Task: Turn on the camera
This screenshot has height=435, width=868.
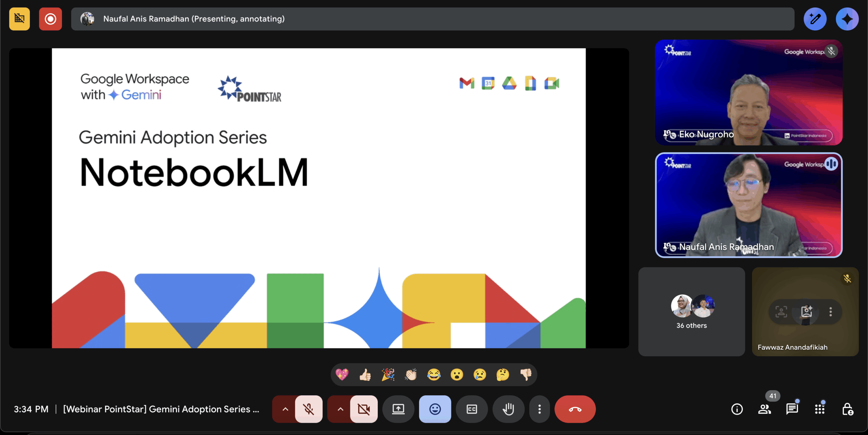Action: coord(364,409)
